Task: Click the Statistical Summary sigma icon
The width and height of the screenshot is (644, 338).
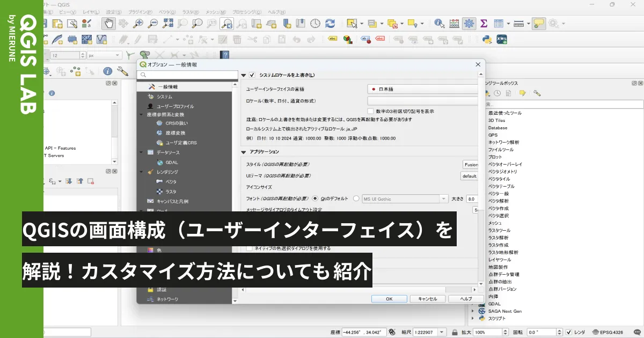Action: click(x=484, y=23)
